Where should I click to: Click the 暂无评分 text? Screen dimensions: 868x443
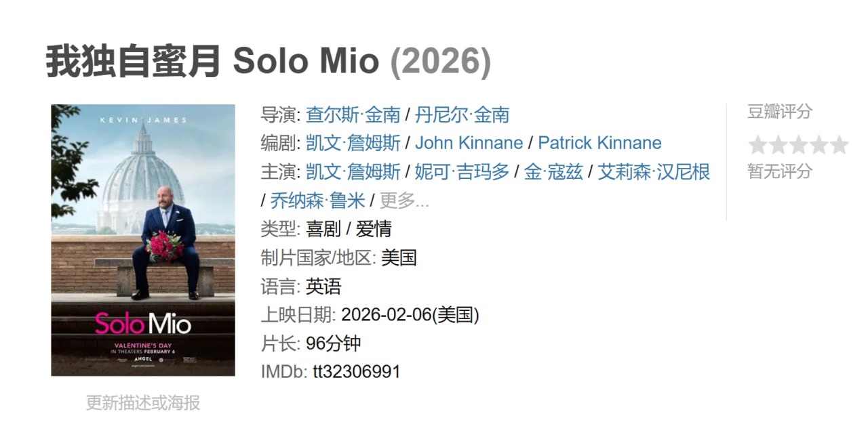(x=779, y=171)
